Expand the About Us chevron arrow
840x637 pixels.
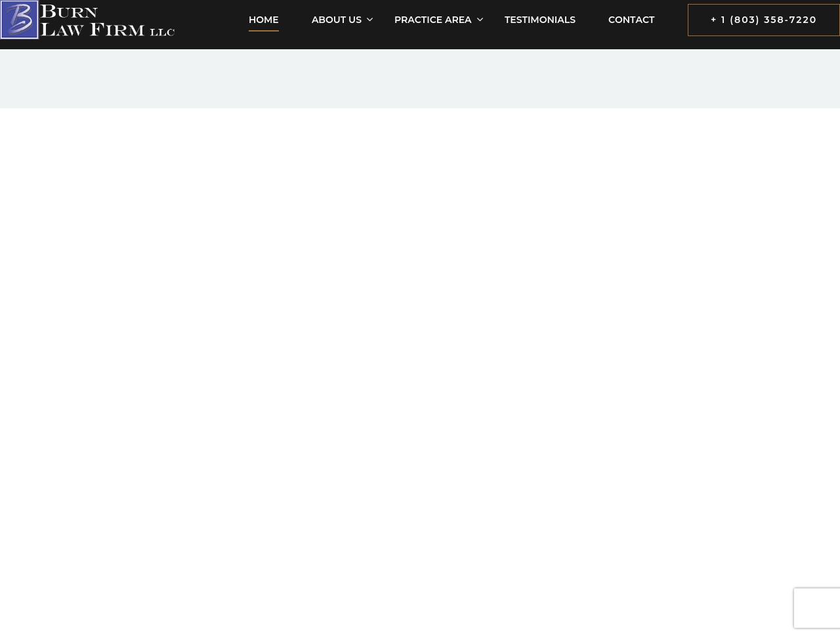point(370,20)
